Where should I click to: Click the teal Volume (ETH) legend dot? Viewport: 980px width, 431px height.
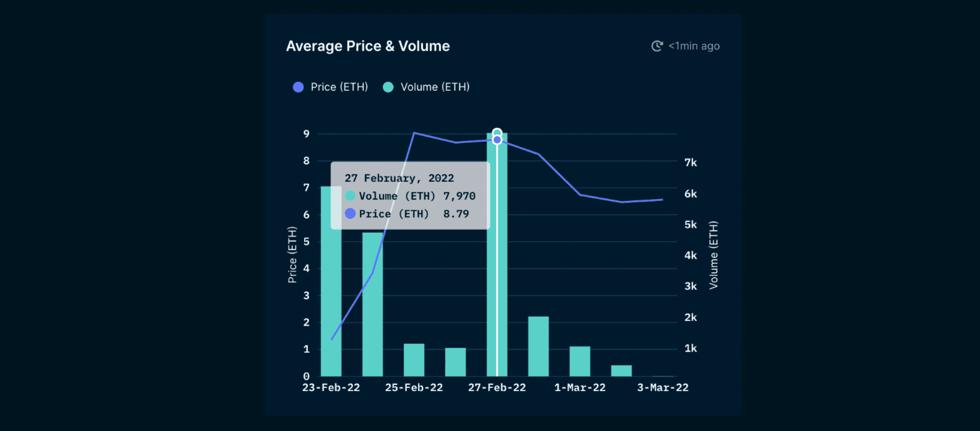(x=388, y=87)
